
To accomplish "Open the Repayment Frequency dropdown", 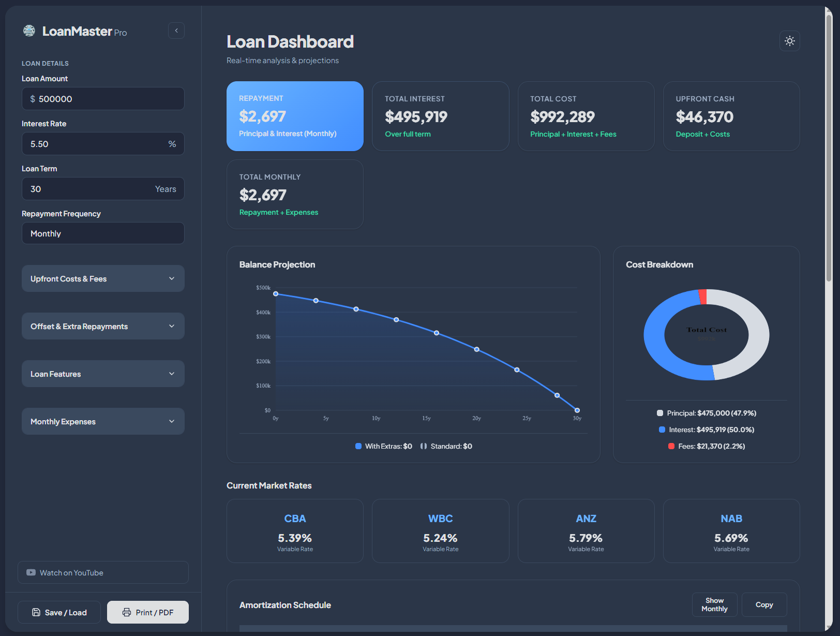I will pyautogui.click(x=103, y=233).
